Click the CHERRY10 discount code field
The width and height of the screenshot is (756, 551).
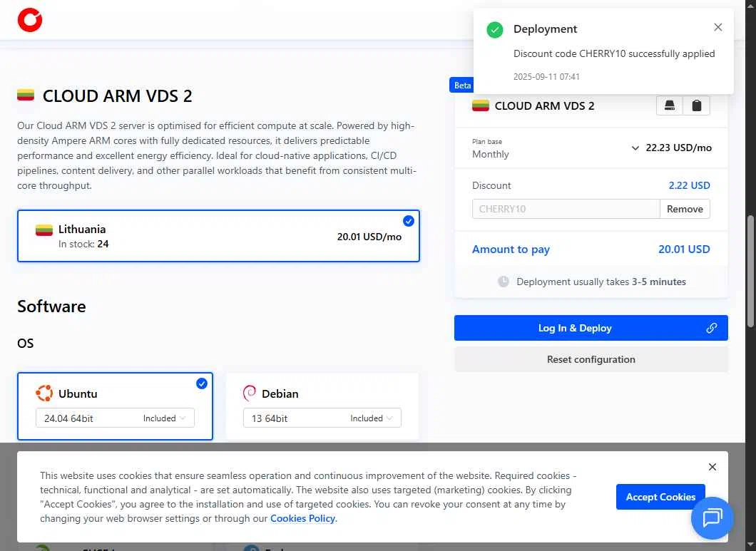tap(566, 209)
